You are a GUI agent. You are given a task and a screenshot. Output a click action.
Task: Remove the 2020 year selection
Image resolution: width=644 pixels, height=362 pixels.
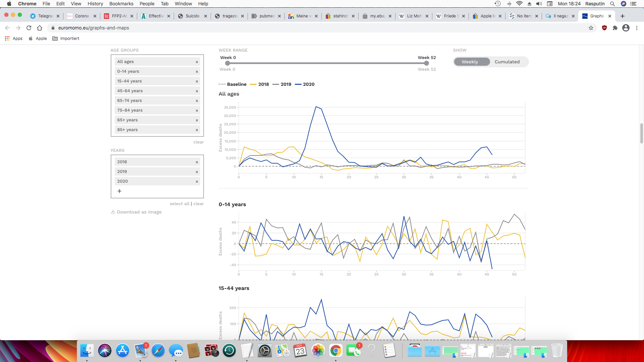coord(197,181)
